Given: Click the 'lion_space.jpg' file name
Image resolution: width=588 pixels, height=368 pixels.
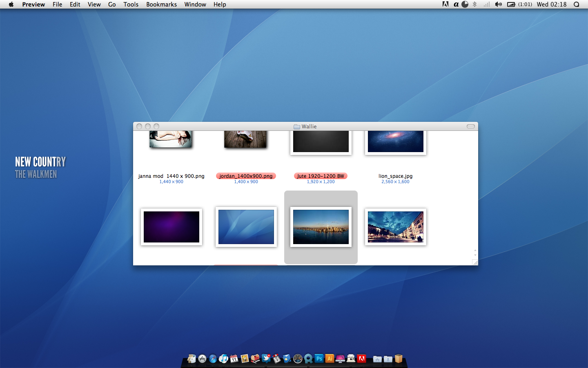Looking at the screenshot, I should pyautogui.click(x=395, y=176).
